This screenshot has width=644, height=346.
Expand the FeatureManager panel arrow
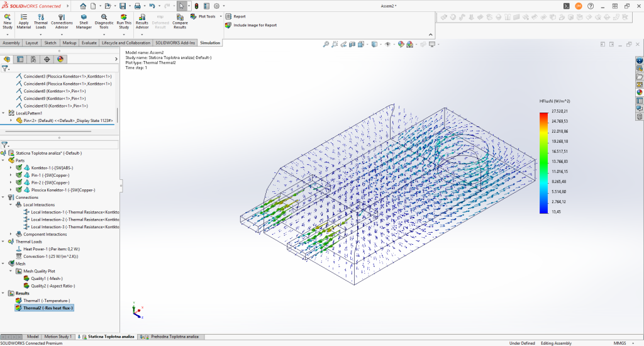(x=116, y=59)
